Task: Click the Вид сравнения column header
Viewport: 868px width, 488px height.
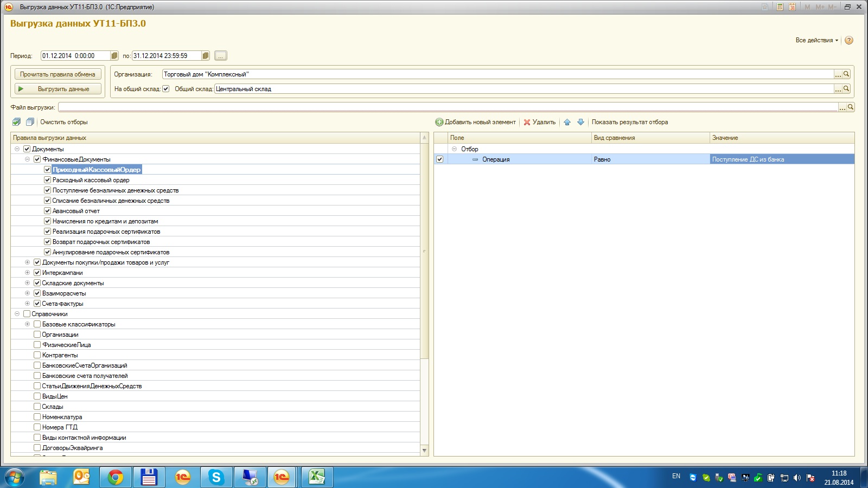Action: 650,138
